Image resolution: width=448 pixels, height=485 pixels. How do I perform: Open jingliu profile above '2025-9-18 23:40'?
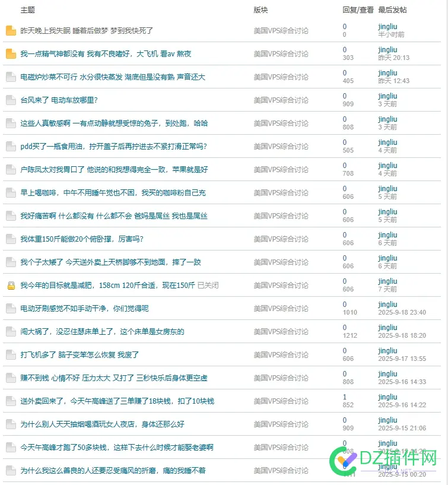click(x=387, y=305)
